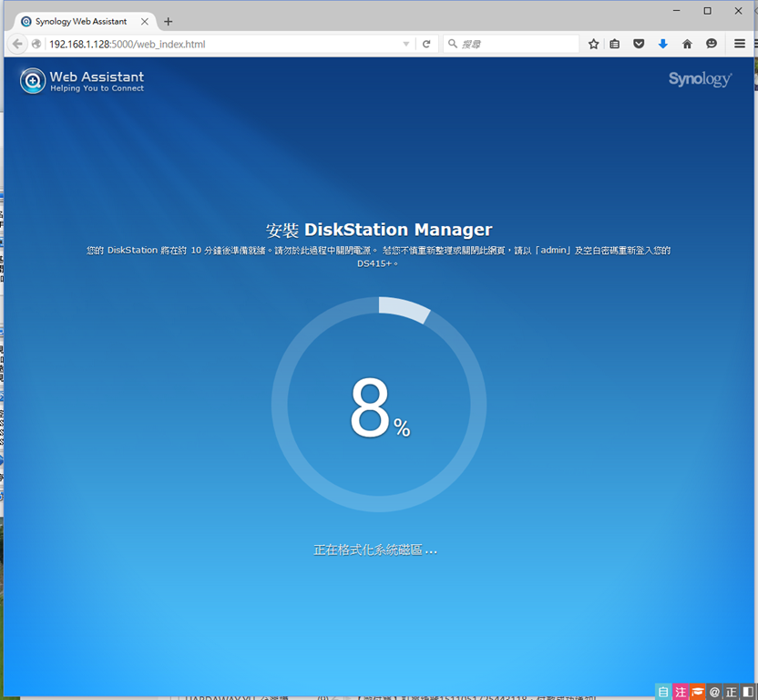Click the half-shaded square tray icon

[x=748, y=692]
